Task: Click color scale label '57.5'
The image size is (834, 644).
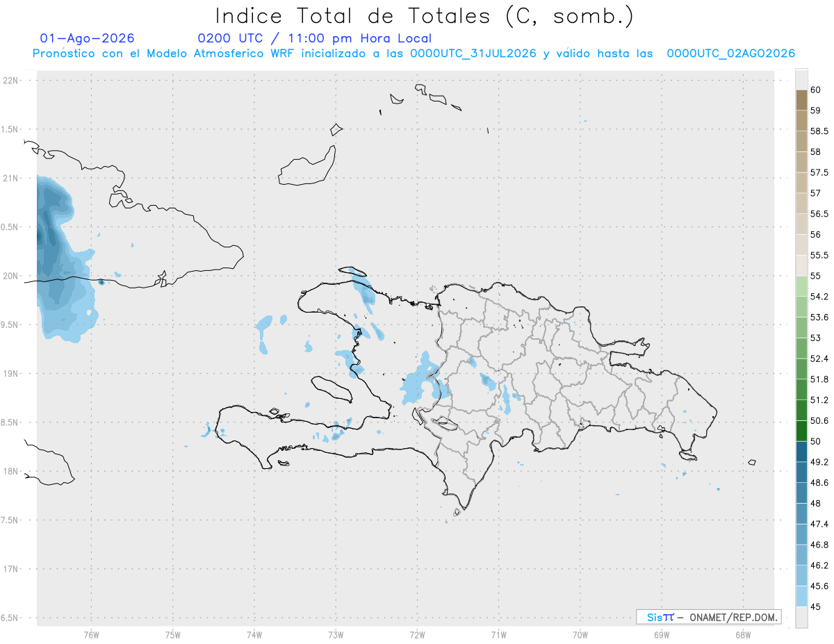Action: pos(819,172)
